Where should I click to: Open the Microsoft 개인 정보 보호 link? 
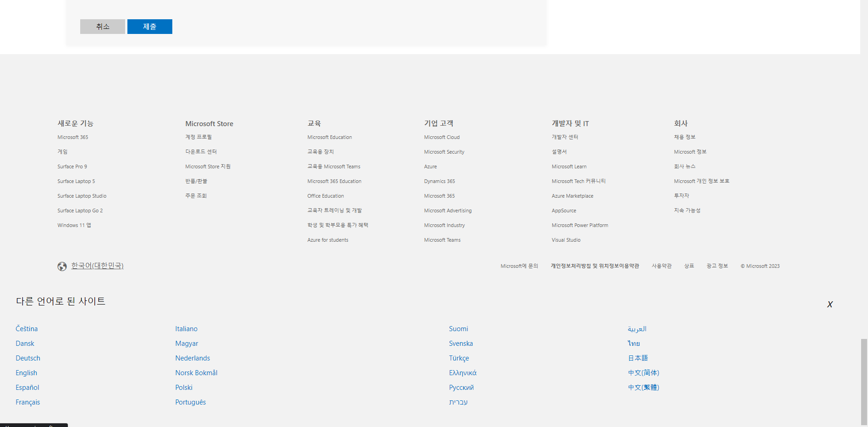(x=702, y=181)
